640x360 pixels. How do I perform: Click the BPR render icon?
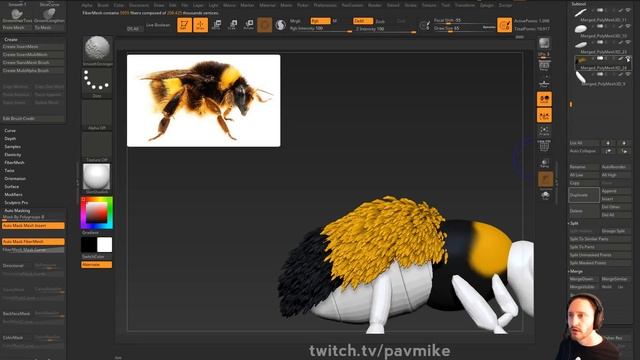544,43
